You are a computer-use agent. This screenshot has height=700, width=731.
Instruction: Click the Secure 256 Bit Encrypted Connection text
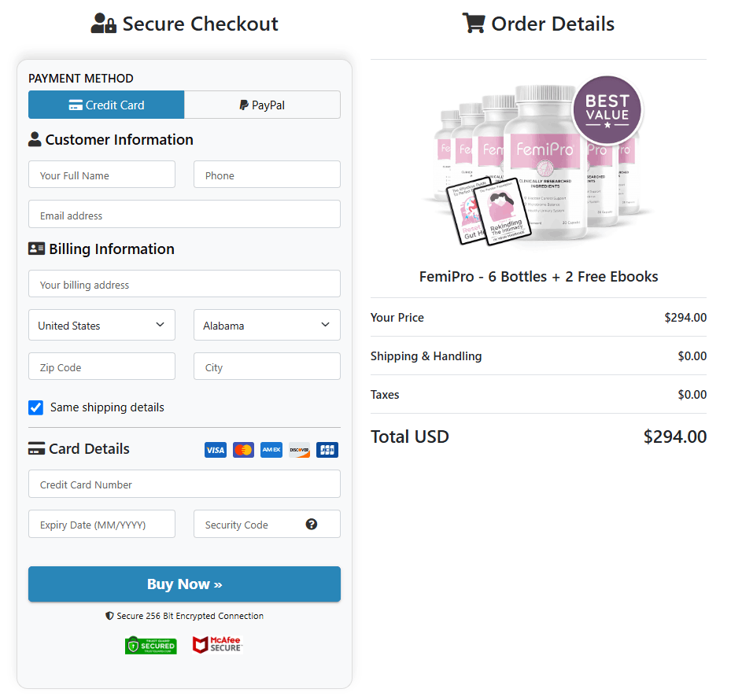pos(184,616)
